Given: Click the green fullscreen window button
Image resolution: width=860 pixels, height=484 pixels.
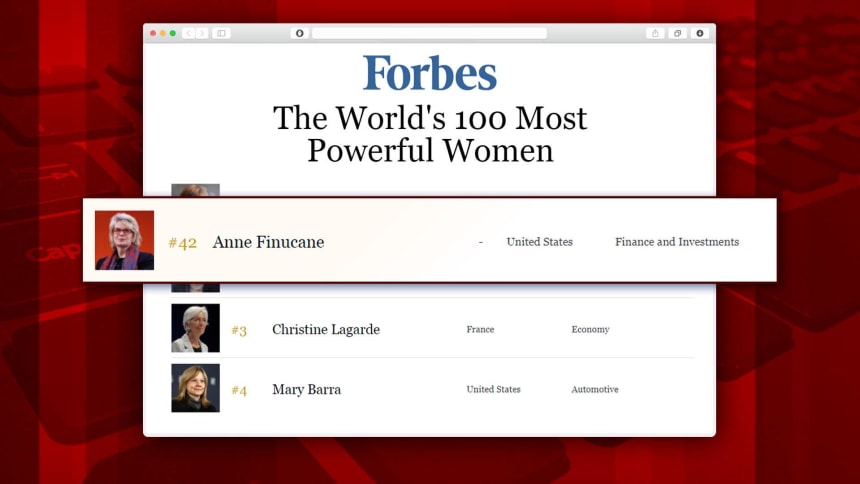Looking at the screenshot, I should coord(173,33).
